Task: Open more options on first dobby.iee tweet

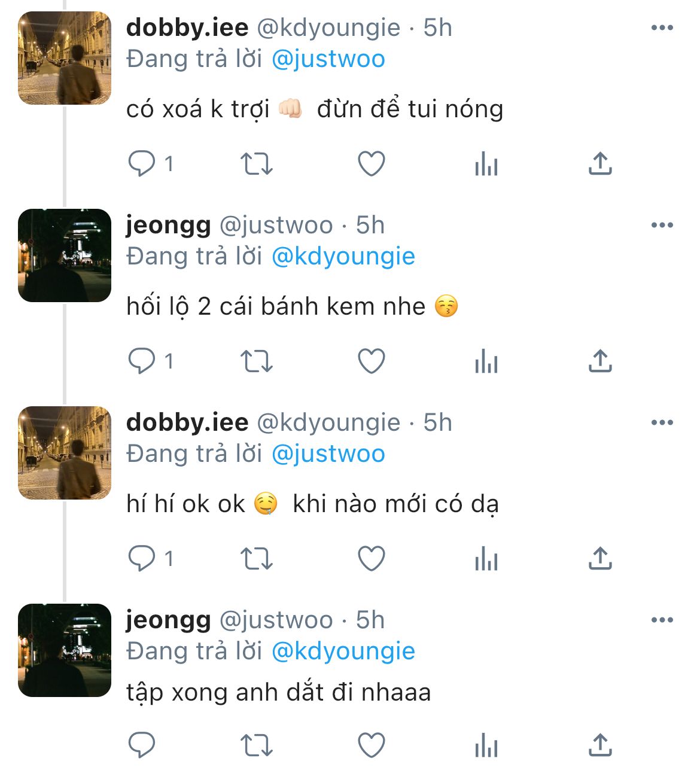Action: click(662, 28)
